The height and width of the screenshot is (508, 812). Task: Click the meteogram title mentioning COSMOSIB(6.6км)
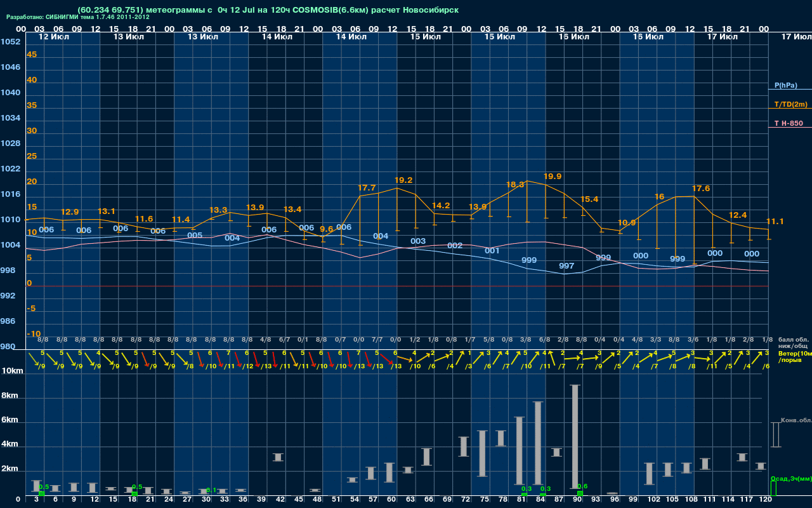tap(268, 10)
